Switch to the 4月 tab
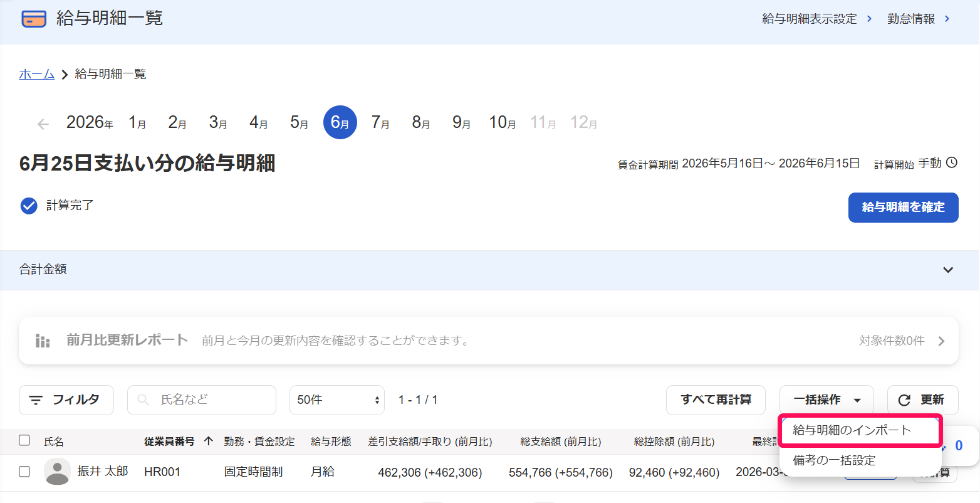980x503 pixels. tap(259, 122)
